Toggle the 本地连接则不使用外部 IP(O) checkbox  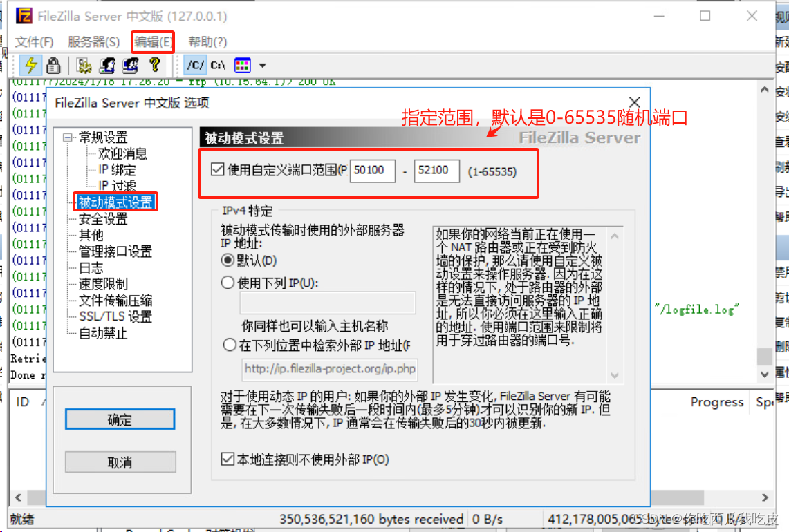[228, 459]
